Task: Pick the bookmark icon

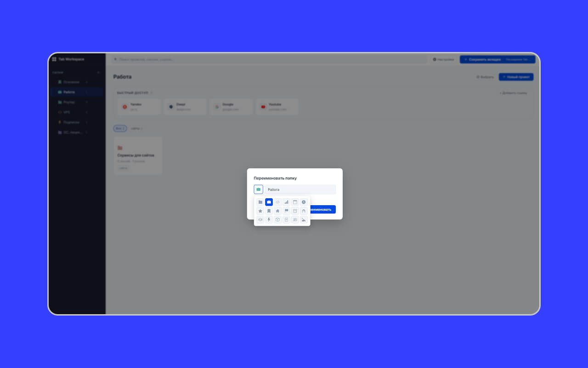Action: point(269,211)
